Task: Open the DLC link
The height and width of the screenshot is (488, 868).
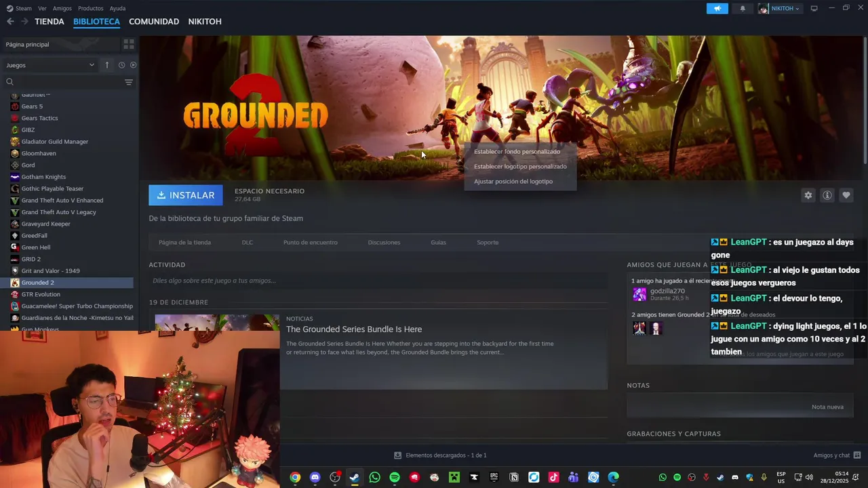Action: click(248, 243)
